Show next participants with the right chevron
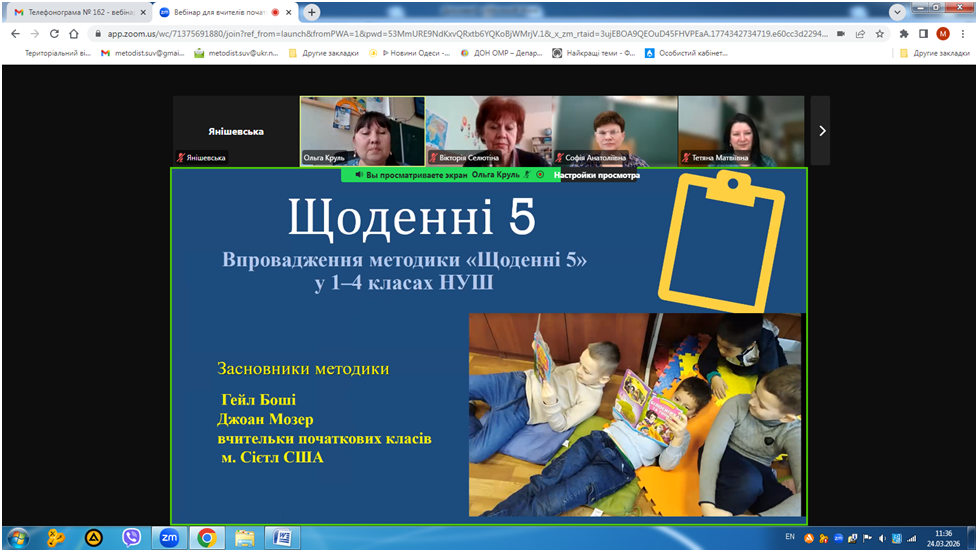 (x=821, y=130)
